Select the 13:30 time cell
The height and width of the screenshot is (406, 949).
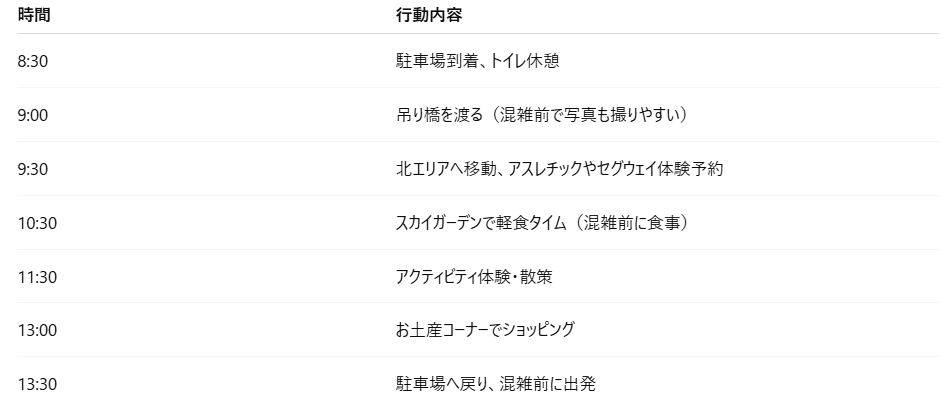37,384
